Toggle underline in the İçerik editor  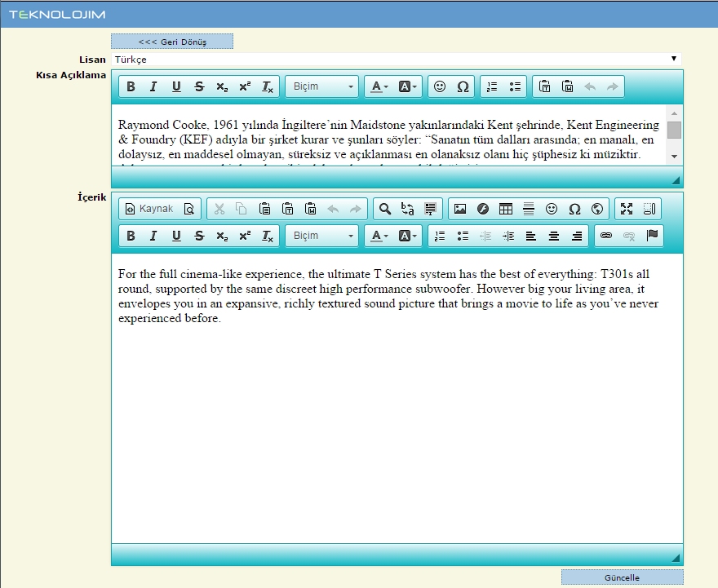click(x=176, y=236)
